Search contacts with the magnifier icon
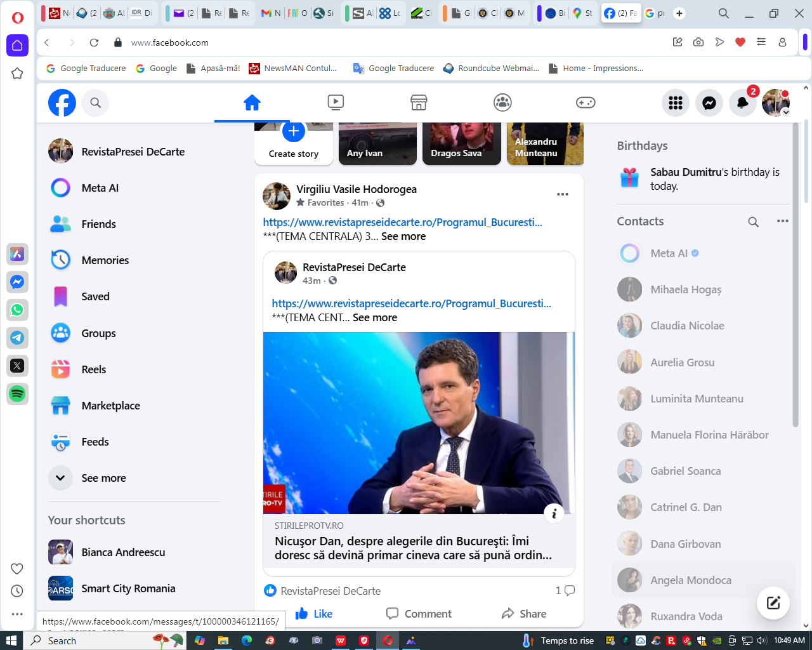Screen dimensions: 812x650 tap(753, 222)
